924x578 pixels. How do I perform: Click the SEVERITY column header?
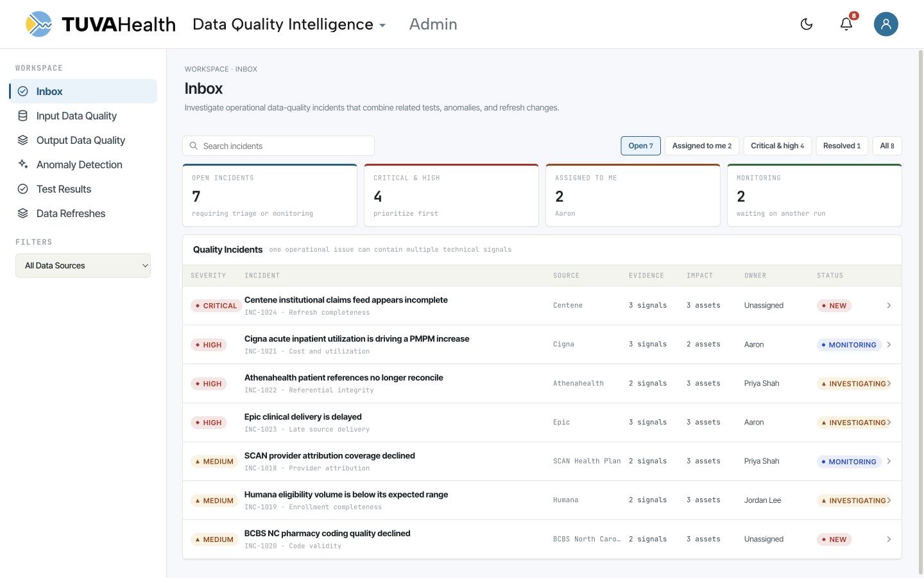point(208,276)
